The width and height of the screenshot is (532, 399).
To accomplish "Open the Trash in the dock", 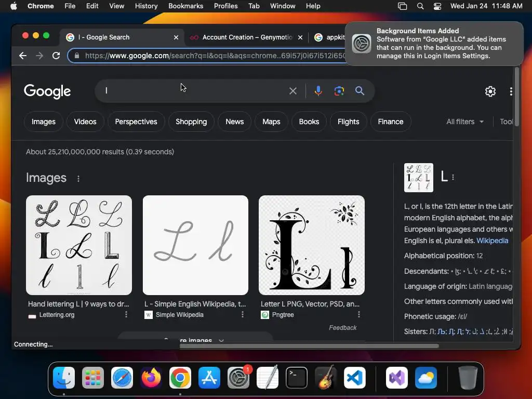I will pyautogui.click(x=468, y=378).
